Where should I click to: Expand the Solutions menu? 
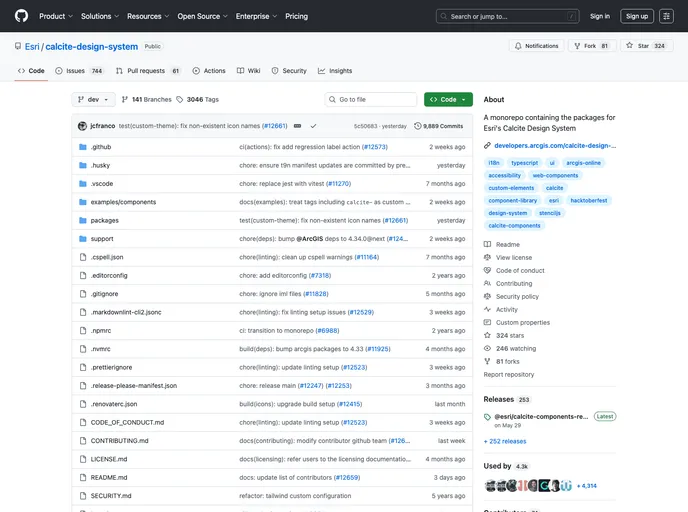(x=100, y=16)
